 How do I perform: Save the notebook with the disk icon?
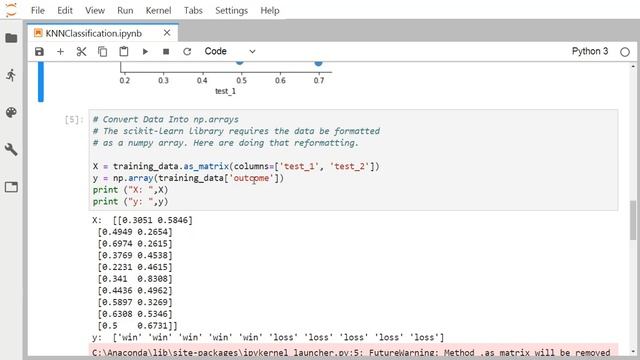(39, 51)
